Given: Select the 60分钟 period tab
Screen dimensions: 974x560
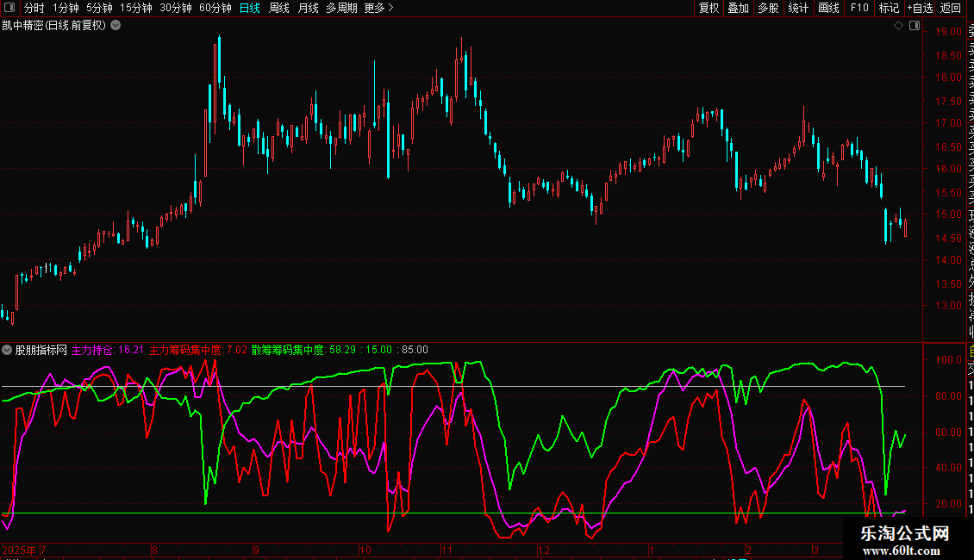Looking at the screenshot, I should click(215, 8).
